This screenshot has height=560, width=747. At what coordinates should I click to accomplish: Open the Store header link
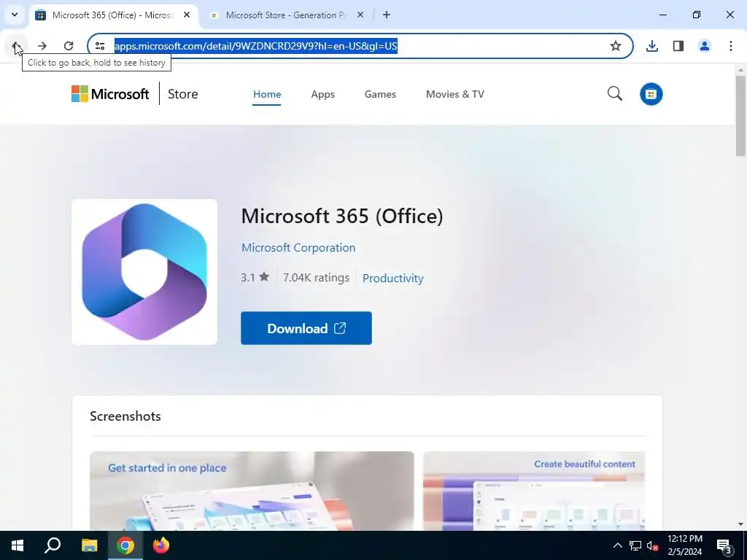pyautogui.click(x=183, y=94)
